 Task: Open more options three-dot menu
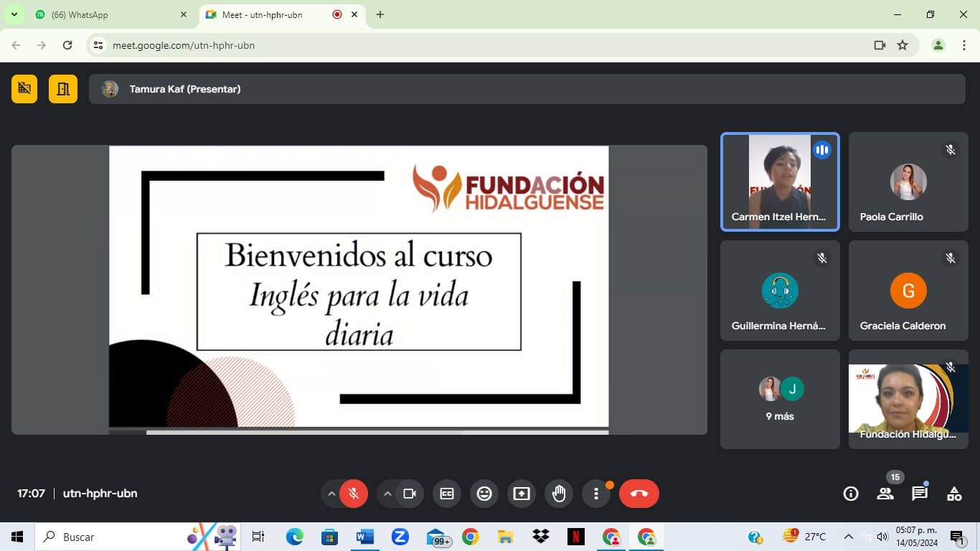595,494
